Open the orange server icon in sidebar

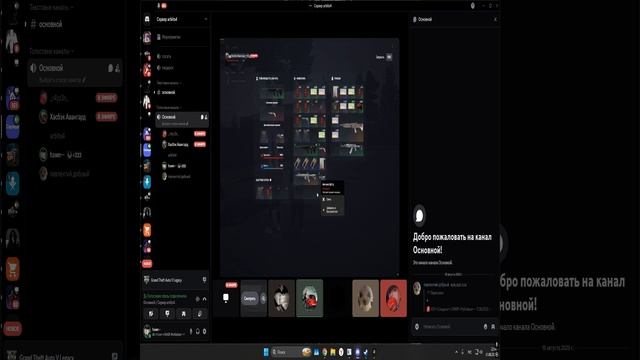tap(147, 230)
